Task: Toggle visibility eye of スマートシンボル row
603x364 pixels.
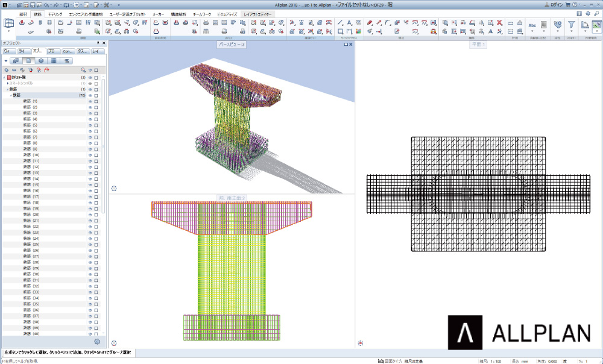Action: click(x=90, y=84)
